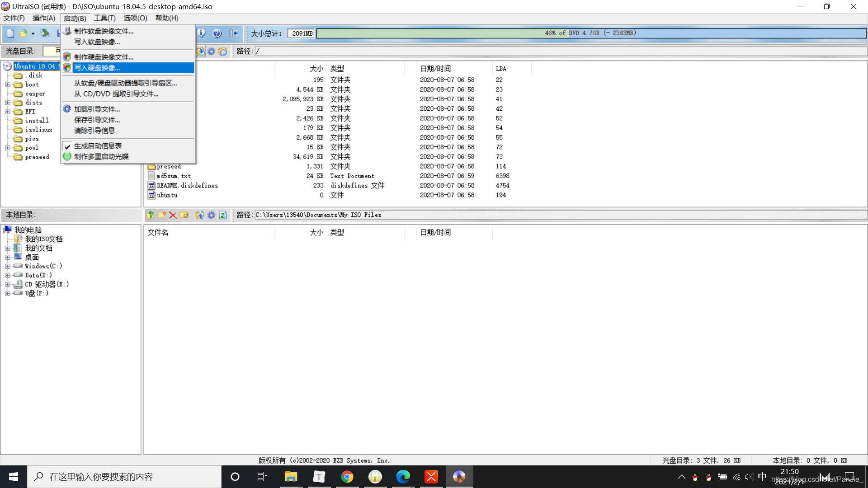Viewport: 868px width, 488px height.
Task: Click the new folder icon in local toolbar
Action: coord(161,215)
